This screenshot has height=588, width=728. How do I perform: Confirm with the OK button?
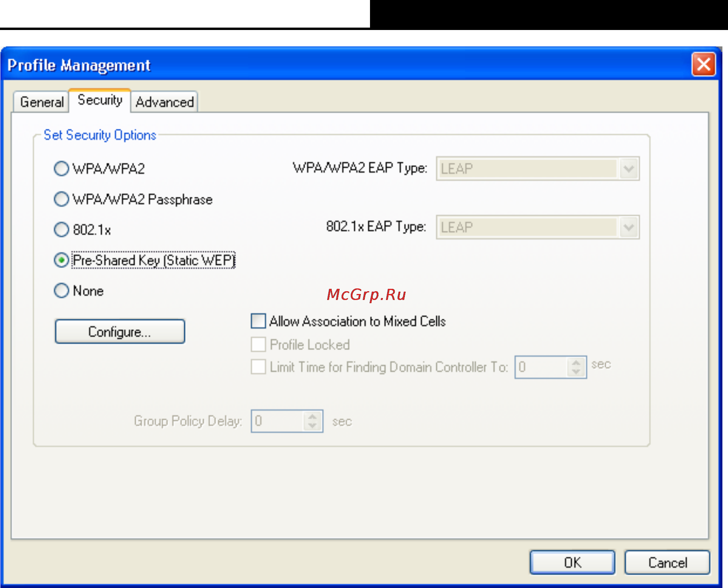pos(572,562)
